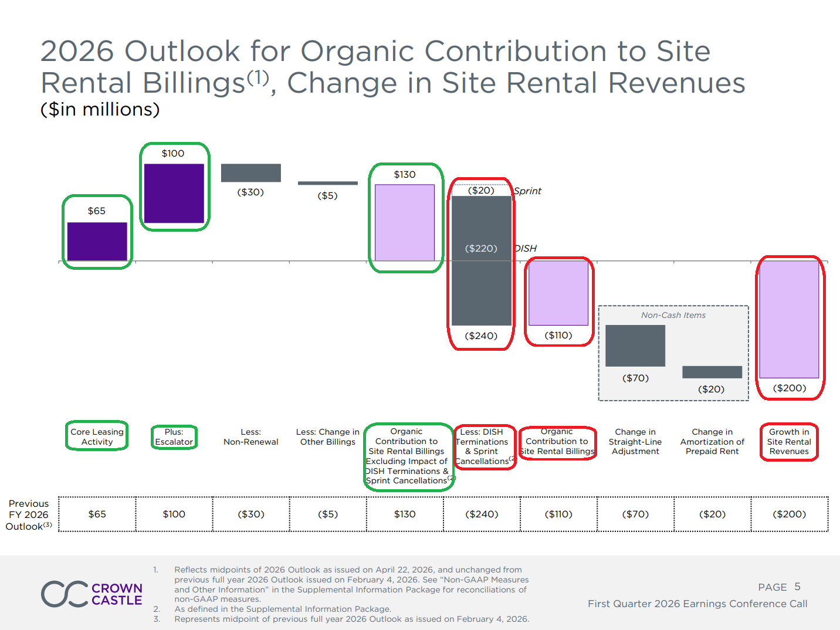Click the "Less: Non-Renewal" label
The image size is (840, 630).
pos(250,437)
